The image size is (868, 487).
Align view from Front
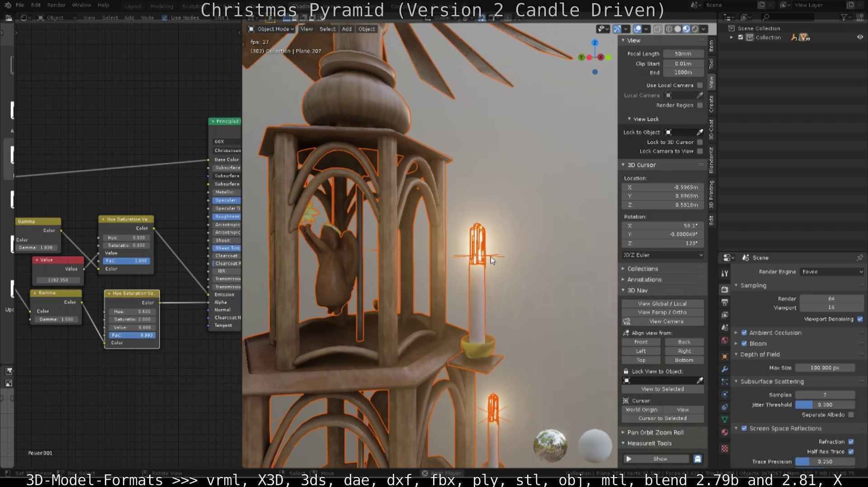click(x=641, y=342)
